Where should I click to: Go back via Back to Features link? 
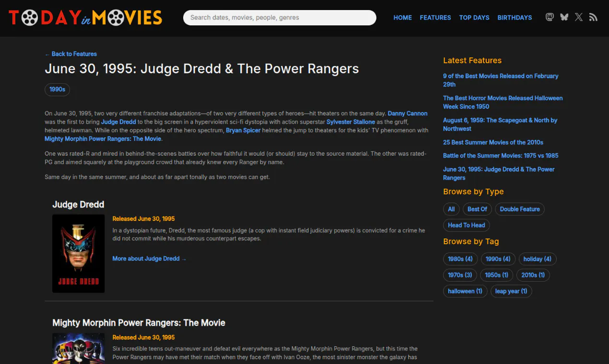point(71,54)
